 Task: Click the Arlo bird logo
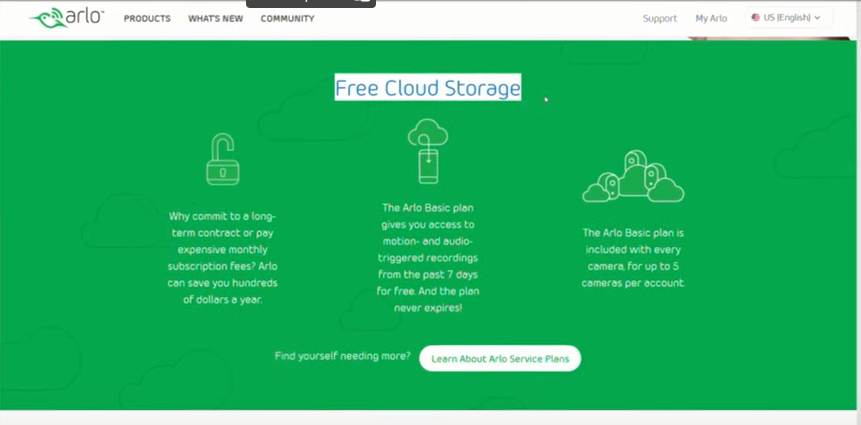pos(66,18)
